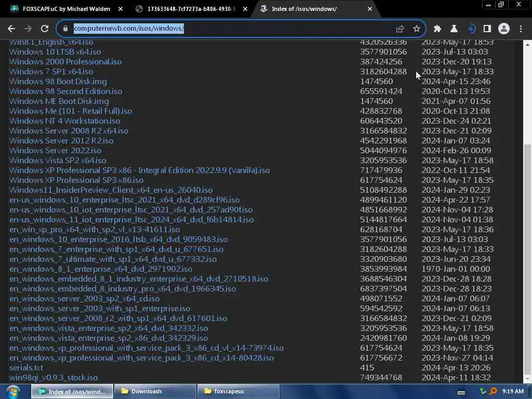Image resolution: width=532 pixels, height=399 pixels.
Task: Click file size 387424256
Action: tap(381, 62)
